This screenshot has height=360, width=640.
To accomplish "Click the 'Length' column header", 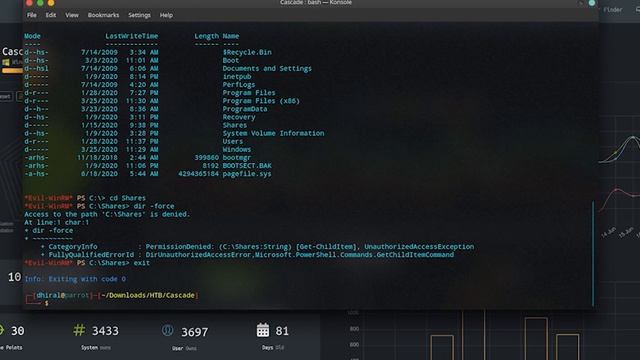I will coord(207,36).
